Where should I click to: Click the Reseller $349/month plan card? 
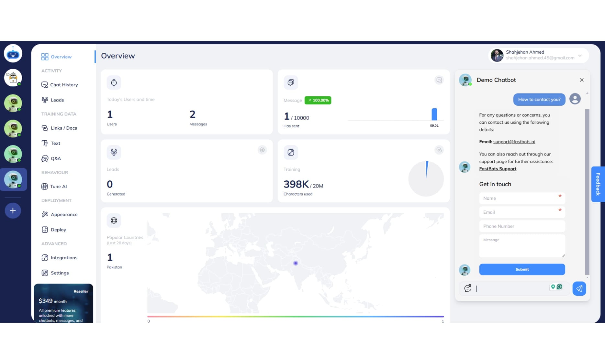[63, 303]
